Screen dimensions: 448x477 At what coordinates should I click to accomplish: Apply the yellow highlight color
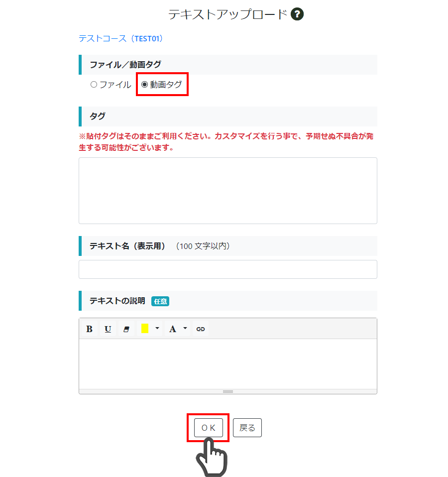[145, 329]
